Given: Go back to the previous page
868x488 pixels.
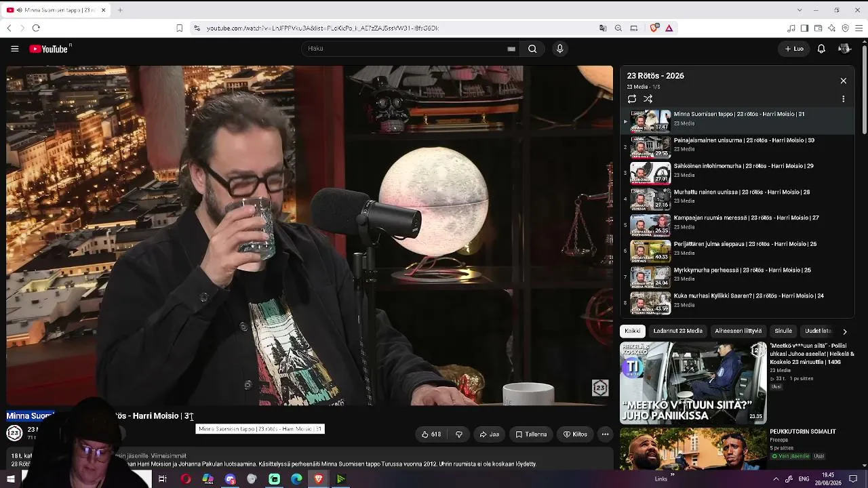Looking at the screenshot, I should [x=9, y=28].
